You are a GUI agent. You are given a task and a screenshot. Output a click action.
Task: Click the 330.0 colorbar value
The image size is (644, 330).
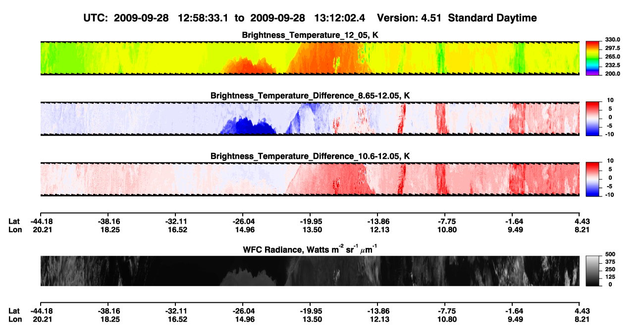tap(613, 40)
